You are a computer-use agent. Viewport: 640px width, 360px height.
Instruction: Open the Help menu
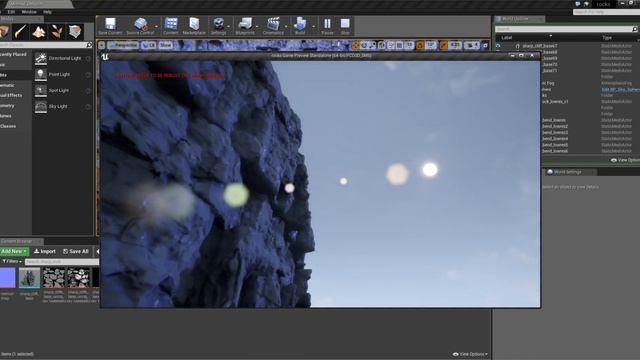click(47, 12)
